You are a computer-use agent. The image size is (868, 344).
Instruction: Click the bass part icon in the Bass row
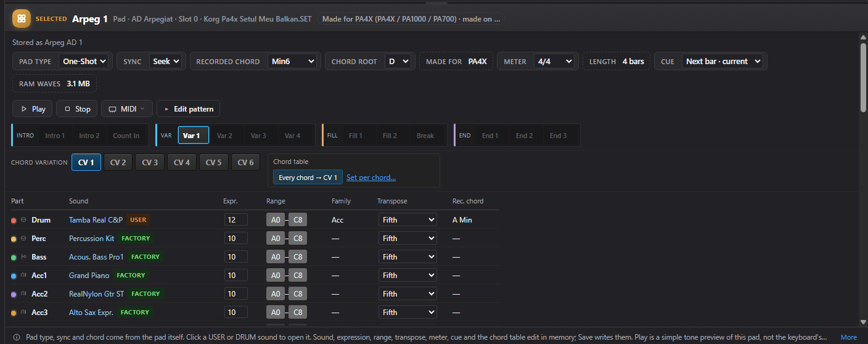pos(23,257)
